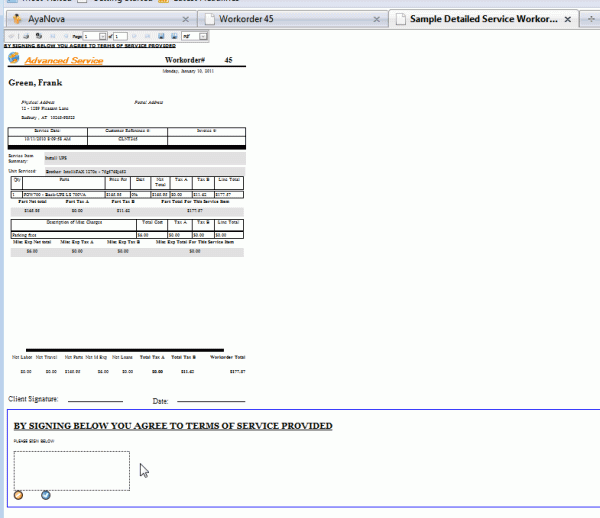Select the Sample Detailed Service Workorder tab
600x518 pixels.
484,19
